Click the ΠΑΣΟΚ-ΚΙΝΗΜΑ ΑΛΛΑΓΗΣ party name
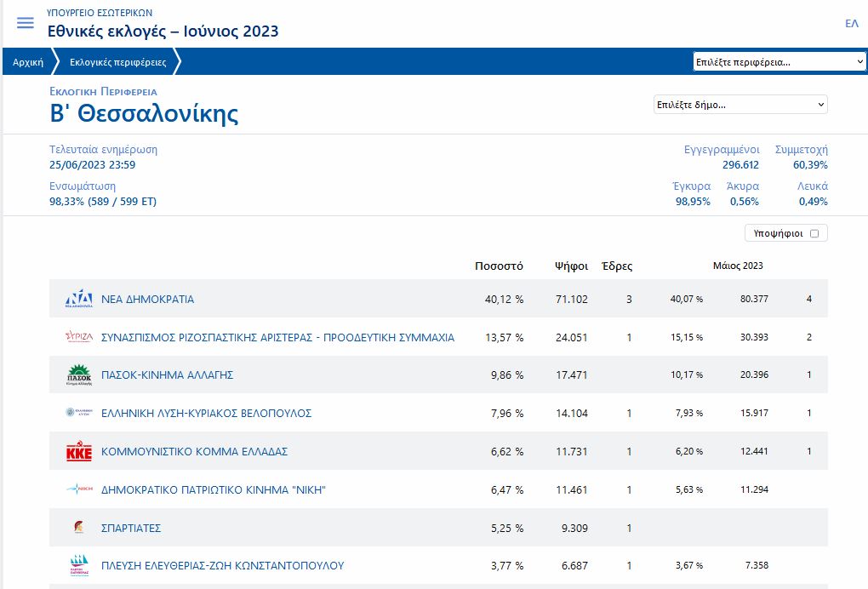868x589 pixels. [167, 375]
